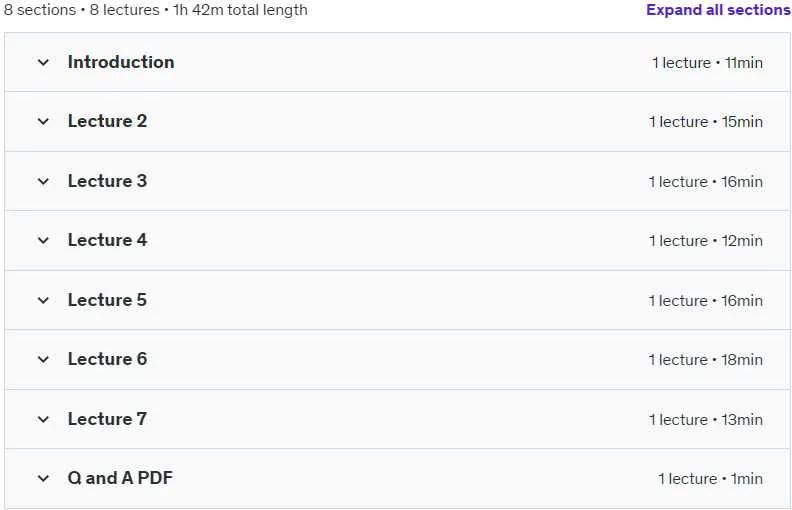Unfold Lecture 7 via its chevron

pyautogui.click(x=43, y=419)
